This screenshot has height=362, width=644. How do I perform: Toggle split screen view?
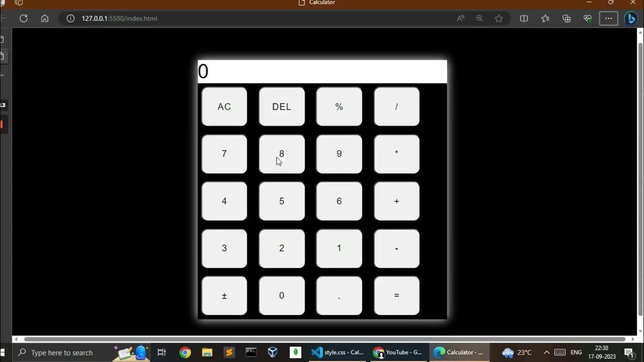pyautogui.click(x=524, y=19)
